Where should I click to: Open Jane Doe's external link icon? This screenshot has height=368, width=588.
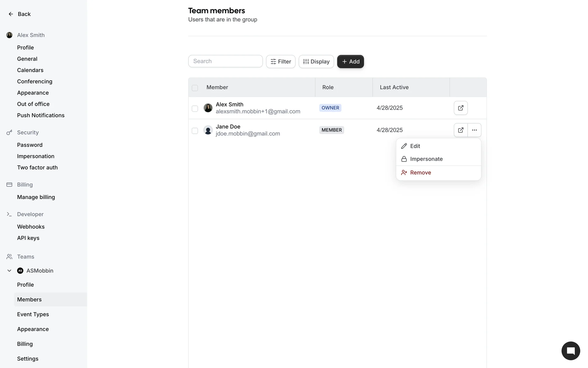pyautogui.click(x=460, y=130)
